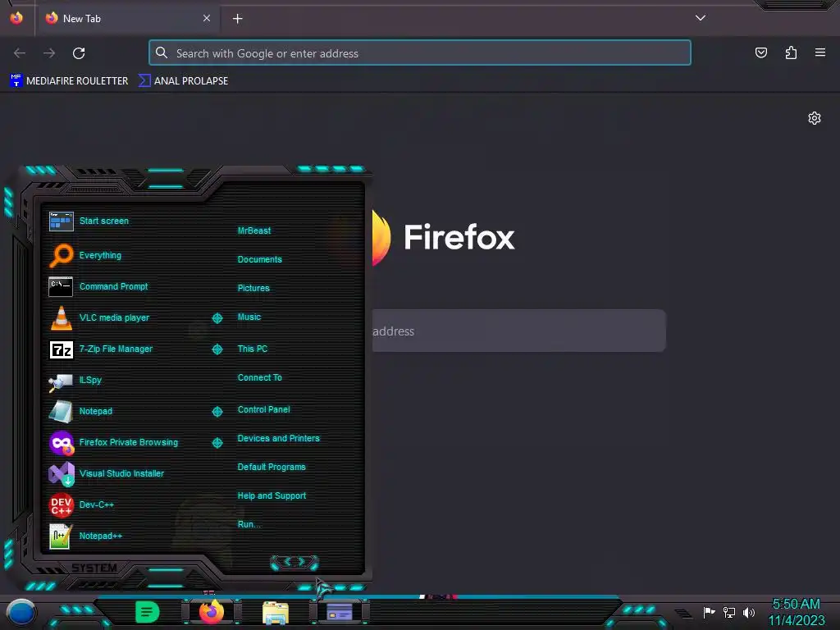Open Pictures from start menu
The image size is (840, 630).
[253, 288]
